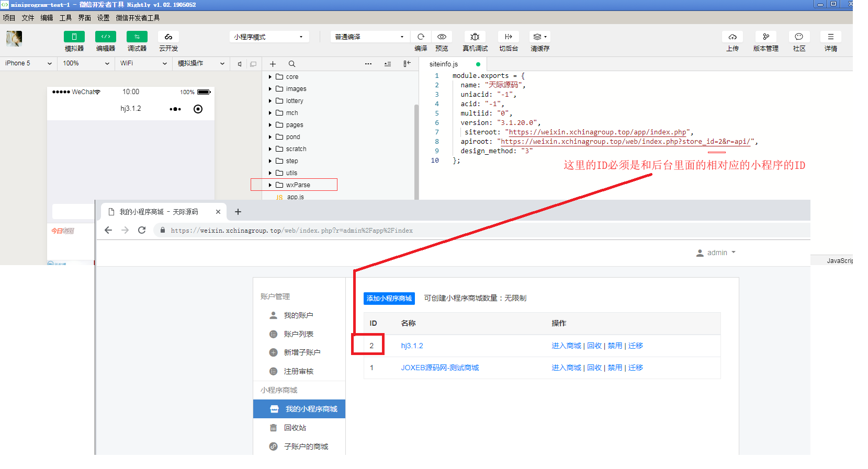
Task: Click 进入商城 for hj3.1.2 row
Action: pyautogui.click(x=566, y=346)
